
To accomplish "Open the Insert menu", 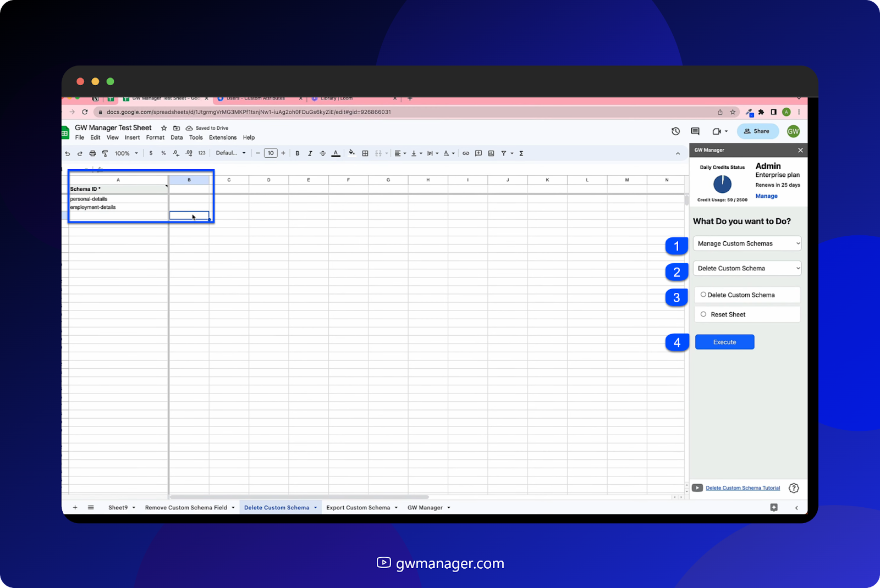I will point(132,138).
